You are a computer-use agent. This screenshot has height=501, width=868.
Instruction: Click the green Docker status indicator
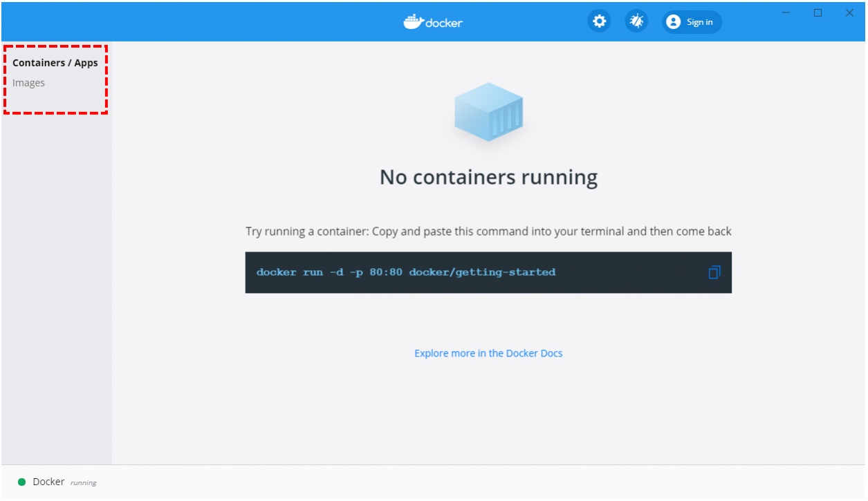point(21,482)
